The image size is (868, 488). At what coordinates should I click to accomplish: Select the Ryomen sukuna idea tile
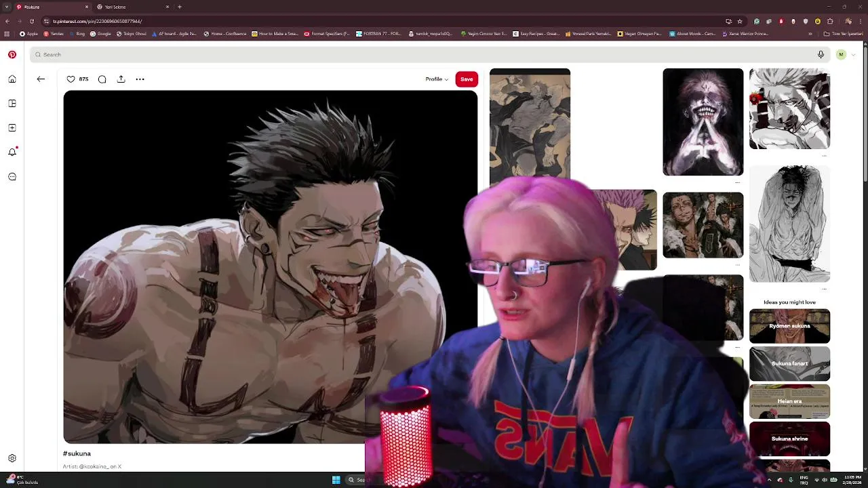pos(789,326)
